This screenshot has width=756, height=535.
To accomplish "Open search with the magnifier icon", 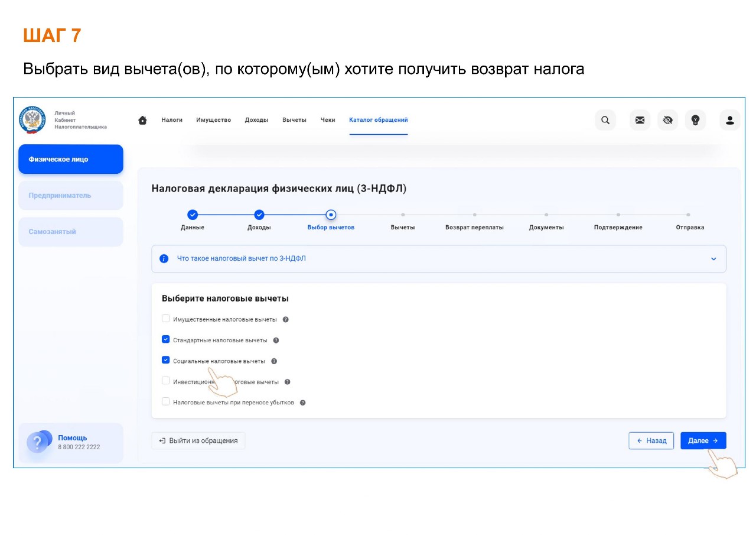I will (x=605, y=120).
